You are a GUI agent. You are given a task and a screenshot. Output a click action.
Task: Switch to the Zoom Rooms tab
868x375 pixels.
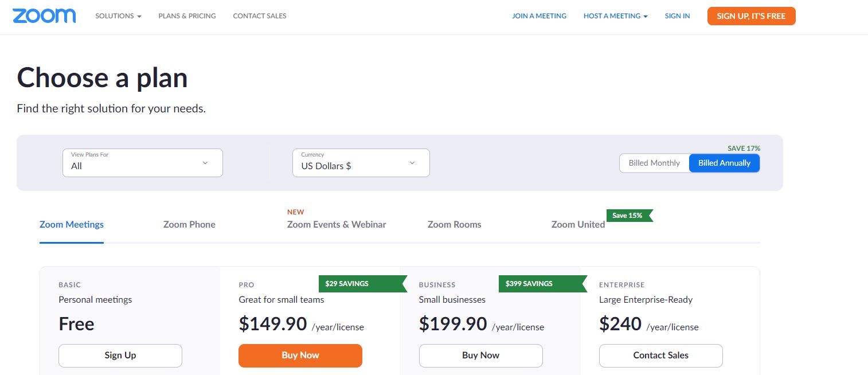tap(454, 224)
